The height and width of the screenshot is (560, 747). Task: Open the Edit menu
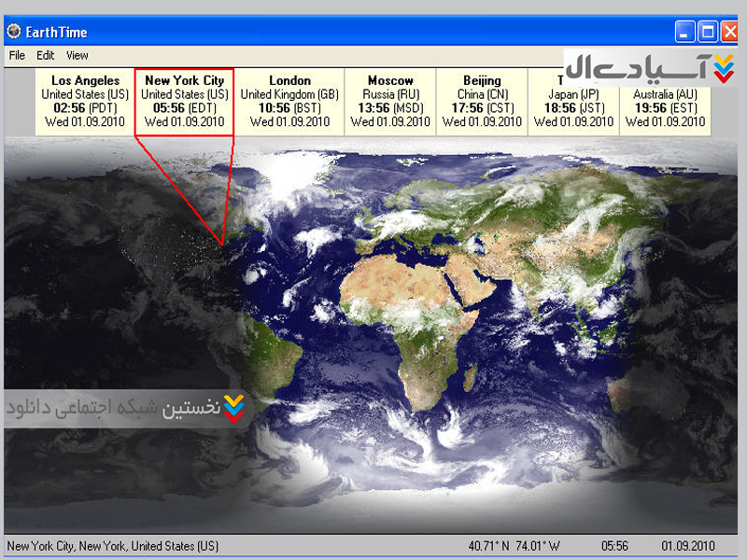point(45,56)
